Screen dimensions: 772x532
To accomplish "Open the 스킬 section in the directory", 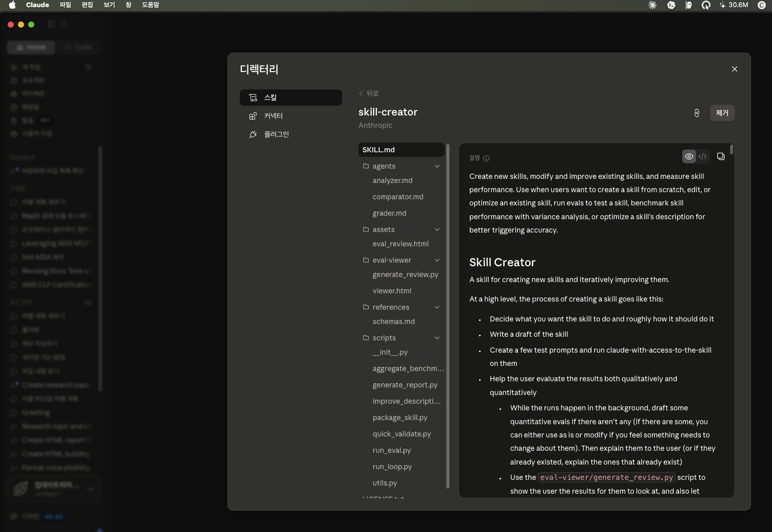I will pos(291,98).
